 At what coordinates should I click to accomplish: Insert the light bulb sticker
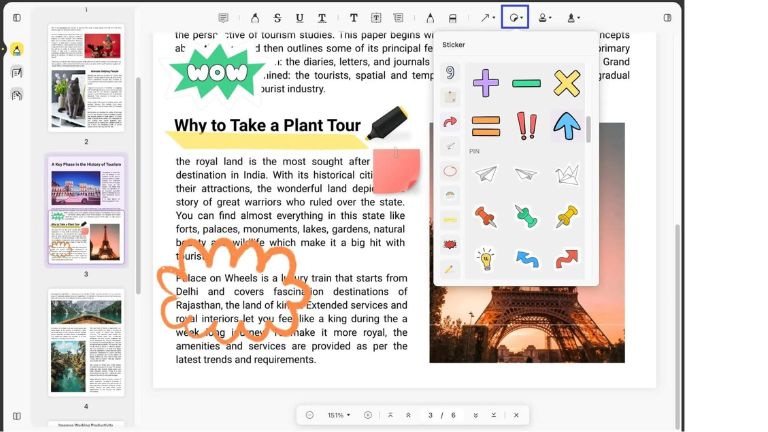pyautogui.click(x=486, y=259)
